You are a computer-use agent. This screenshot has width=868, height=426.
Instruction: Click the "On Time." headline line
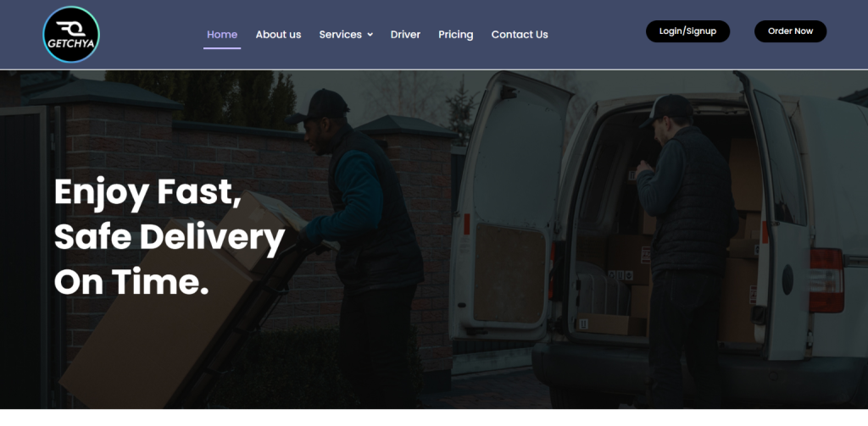tap(131, 282)
